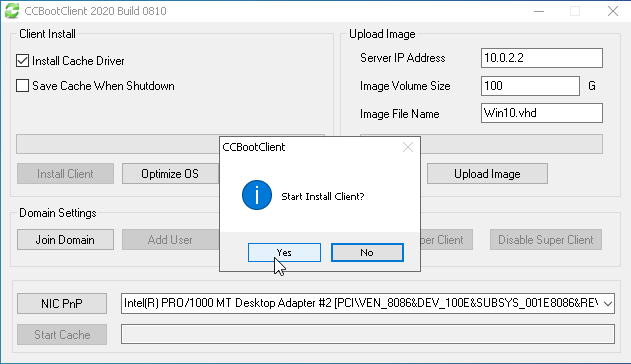Click the Image File Name field
Viewport: 631px width, 364px height.
542,113
